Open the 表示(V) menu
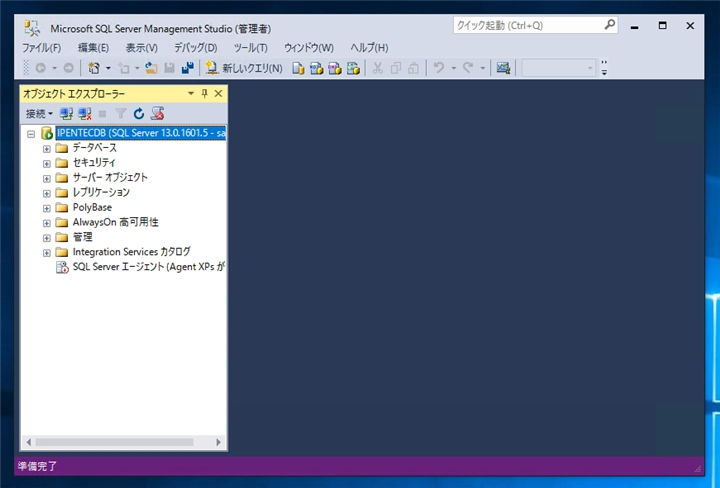This screenshot has height=488, width=720. [142, 48]
